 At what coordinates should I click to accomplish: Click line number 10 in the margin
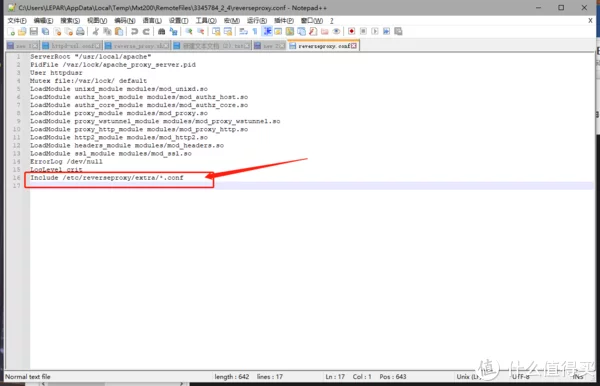click(16, 129)
